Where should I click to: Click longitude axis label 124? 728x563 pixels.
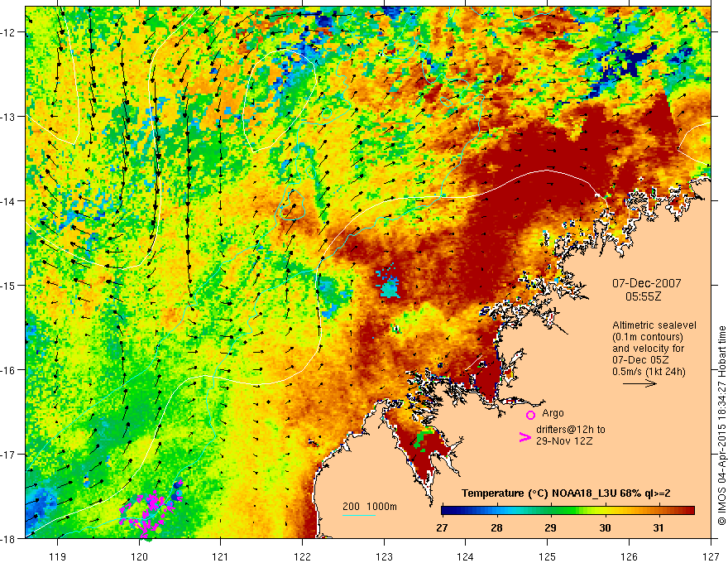point(466,556)
